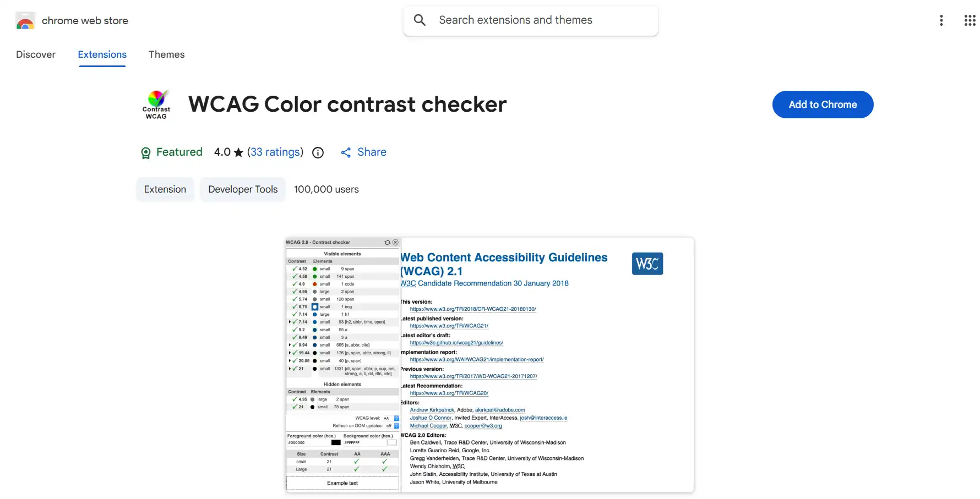Image resolution: width=980 pixels, height=499 pixels.
Task: Expand the 19.44 contrast row
Action: pyautogui.click(x=290, y=353)
